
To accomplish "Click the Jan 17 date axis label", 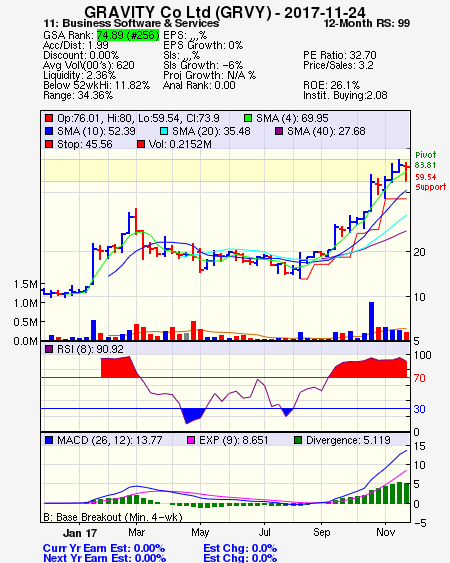I will [80, 533].
